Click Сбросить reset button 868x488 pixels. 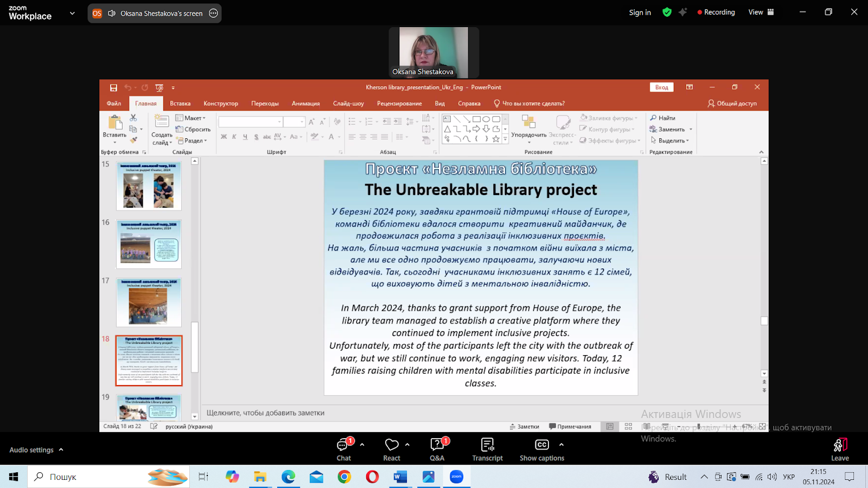pos(193,129)
